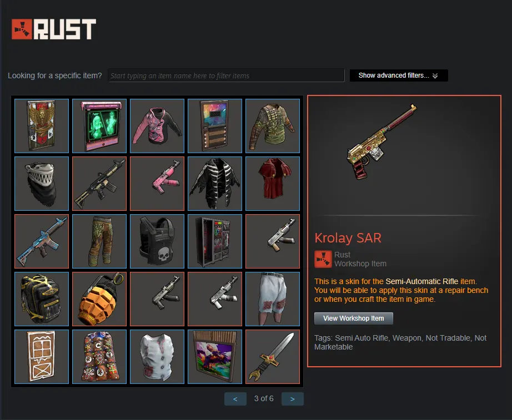Go to the next inventory page
The image size is (512, 420).
click(x=293, y=399)
